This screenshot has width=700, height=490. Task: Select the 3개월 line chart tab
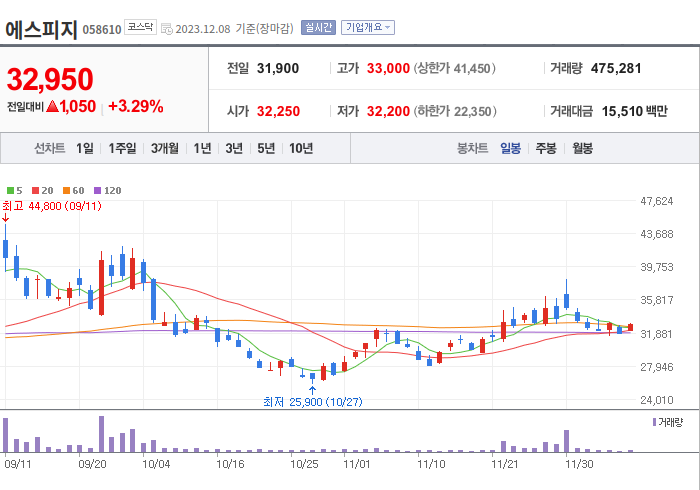(x=165, y=148)
